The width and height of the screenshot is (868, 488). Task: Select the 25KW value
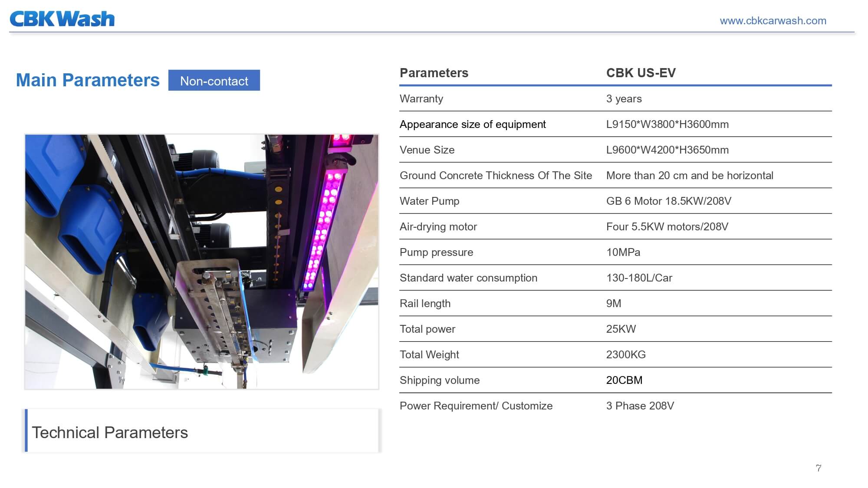pyautogui.click(x=621, y=329)
